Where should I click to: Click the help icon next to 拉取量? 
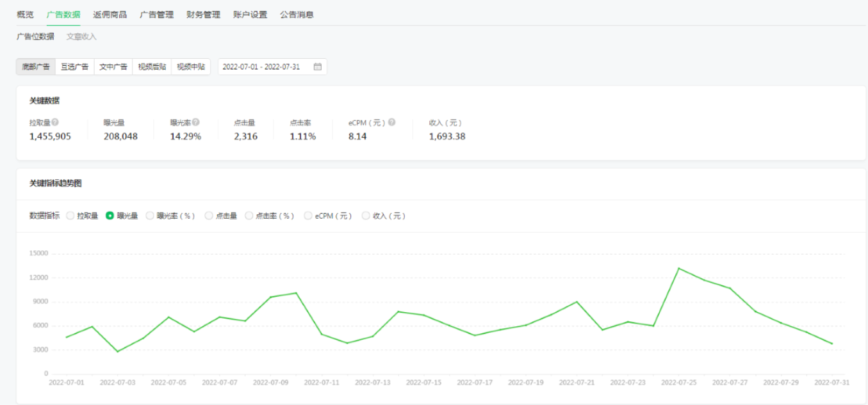55,122
